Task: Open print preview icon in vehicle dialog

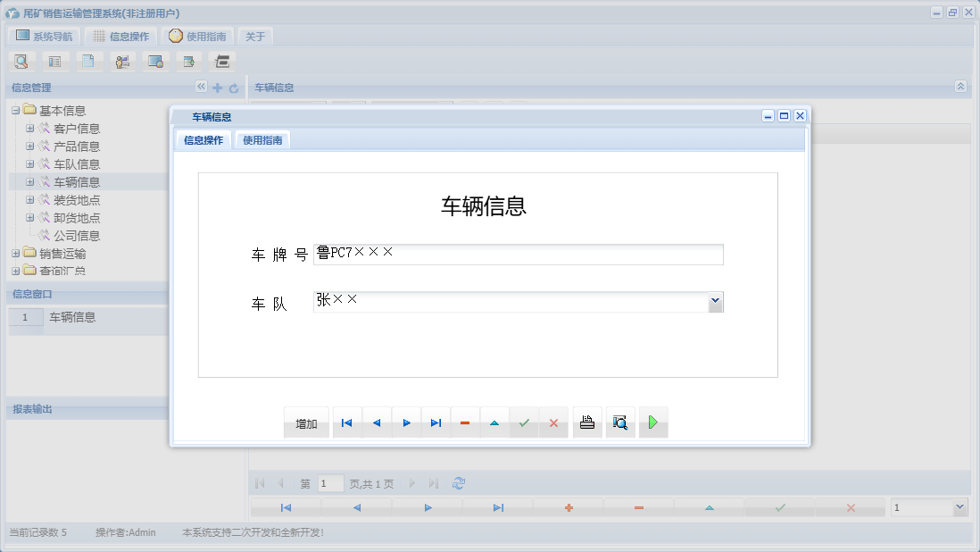Action: coord(620,422)
